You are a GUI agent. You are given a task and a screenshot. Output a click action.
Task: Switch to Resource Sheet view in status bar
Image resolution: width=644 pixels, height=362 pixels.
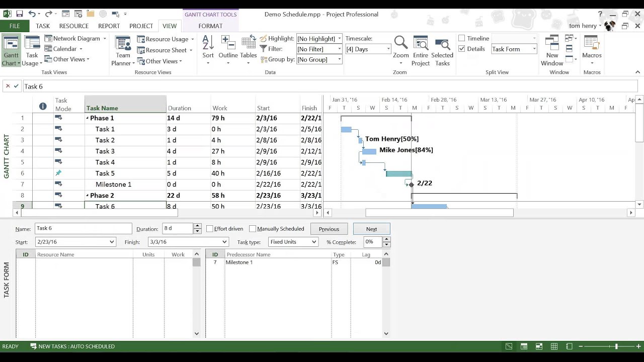pos(554,346)
